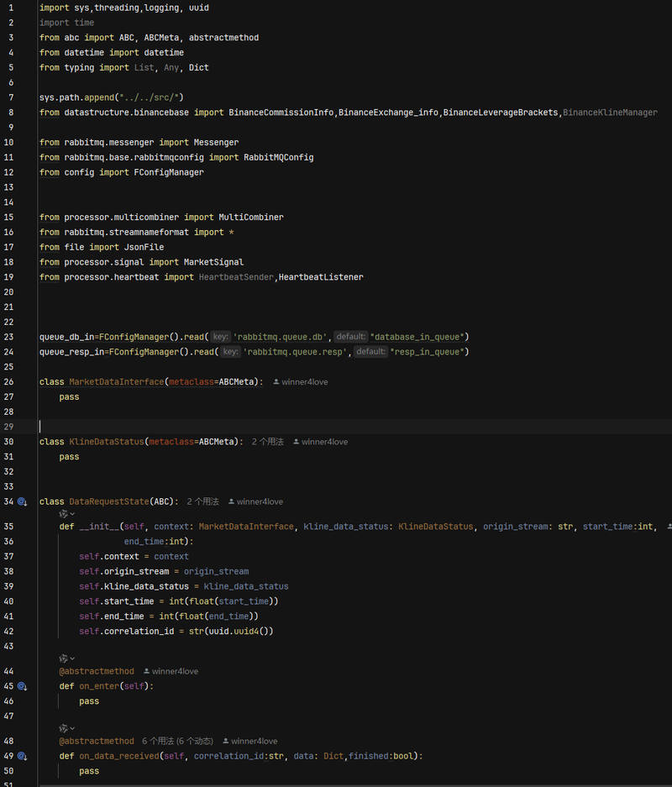
Task: Click KlineDataStatus class name on line 30
Action: click(107, 442)
